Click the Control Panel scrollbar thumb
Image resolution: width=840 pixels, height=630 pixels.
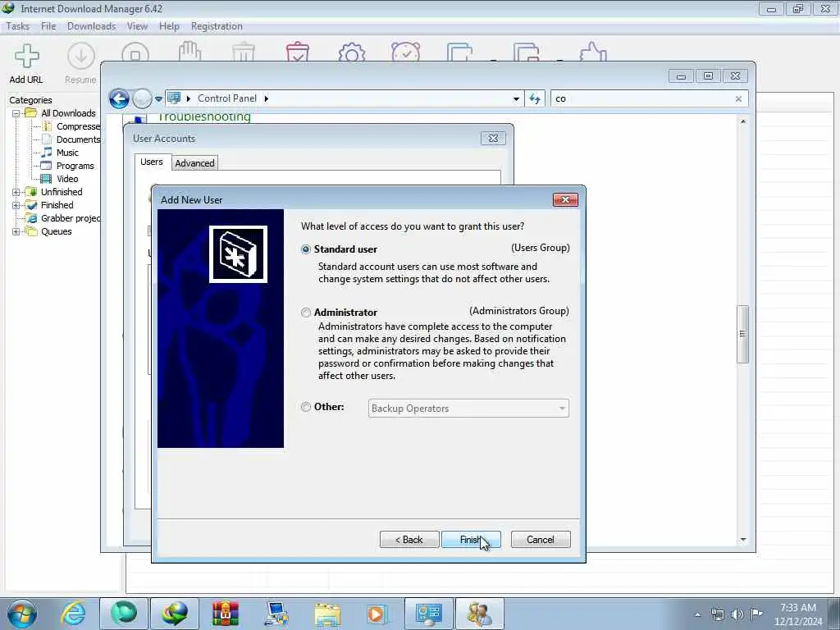[x=742, y=335]
